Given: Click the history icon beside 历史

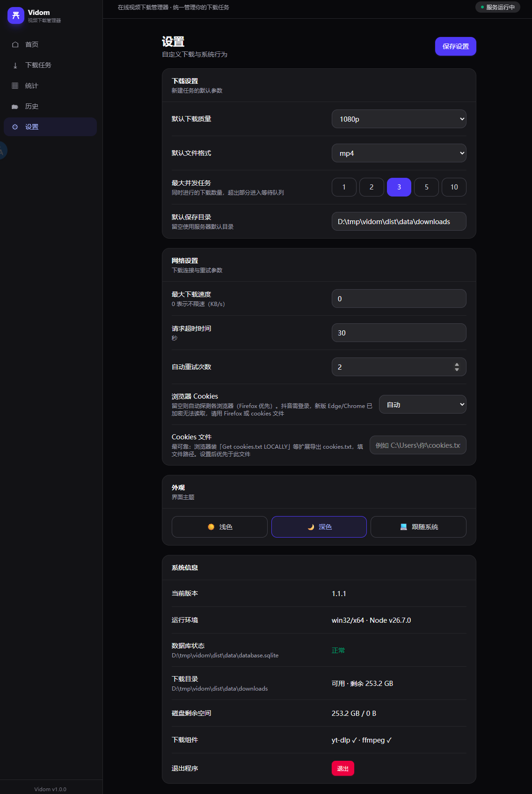Looking at the screenshot, I should point(15,106).
